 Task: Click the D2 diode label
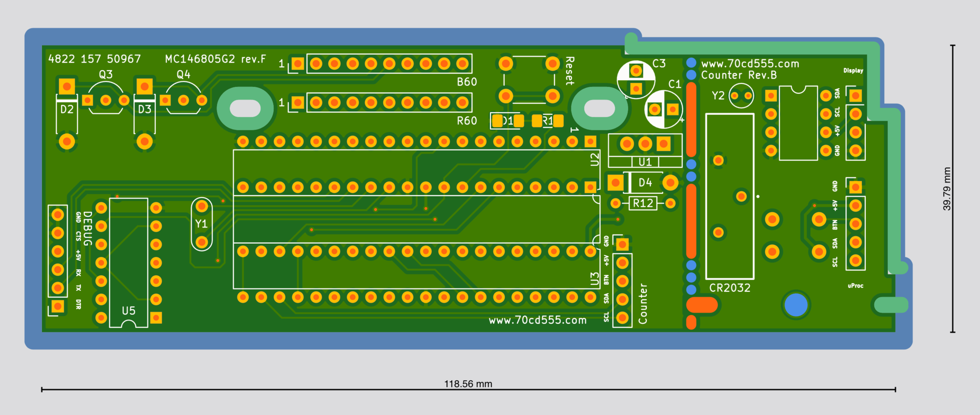(x=67, y=109)
